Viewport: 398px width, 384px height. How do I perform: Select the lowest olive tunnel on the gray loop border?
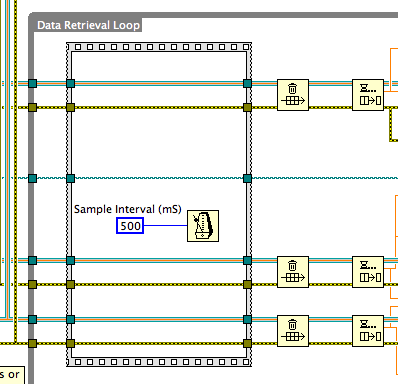pos(32,343)
